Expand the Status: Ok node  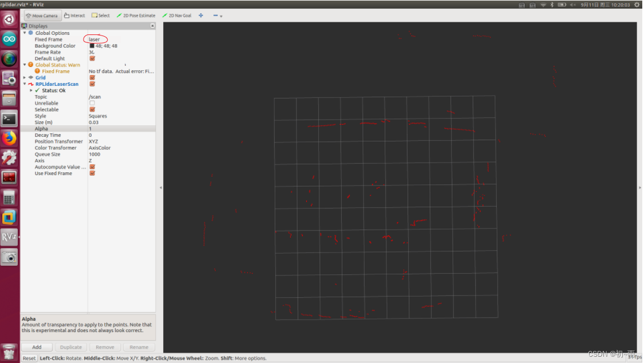tap(31, 90)
